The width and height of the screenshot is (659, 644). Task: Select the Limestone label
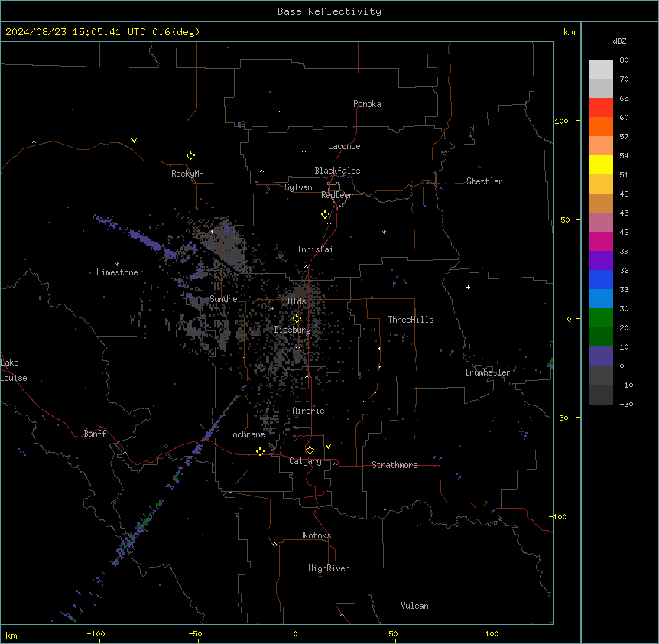coord(117,272)
